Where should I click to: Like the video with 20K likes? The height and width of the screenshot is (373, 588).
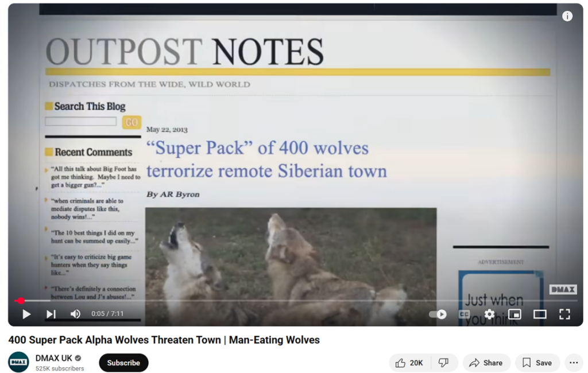pyautogui.click(x=409, y=363)
